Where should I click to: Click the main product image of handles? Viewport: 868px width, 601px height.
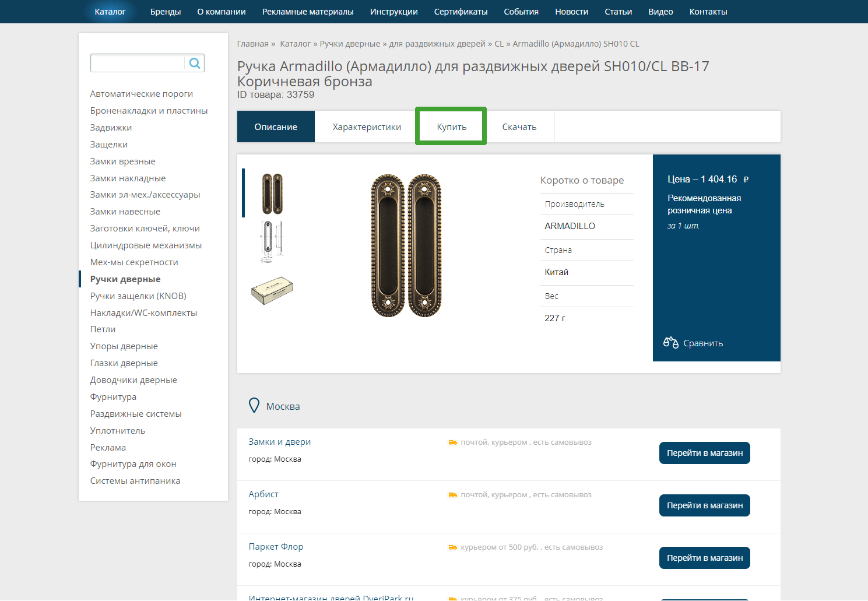tap(406, 245)
